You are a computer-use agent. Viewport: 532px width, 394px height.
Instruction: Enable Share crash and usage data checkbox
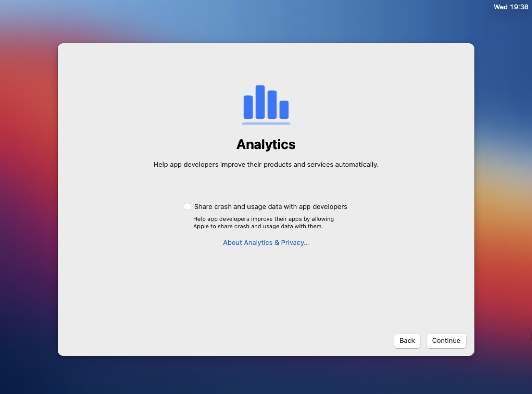click(x=187, y=206)
